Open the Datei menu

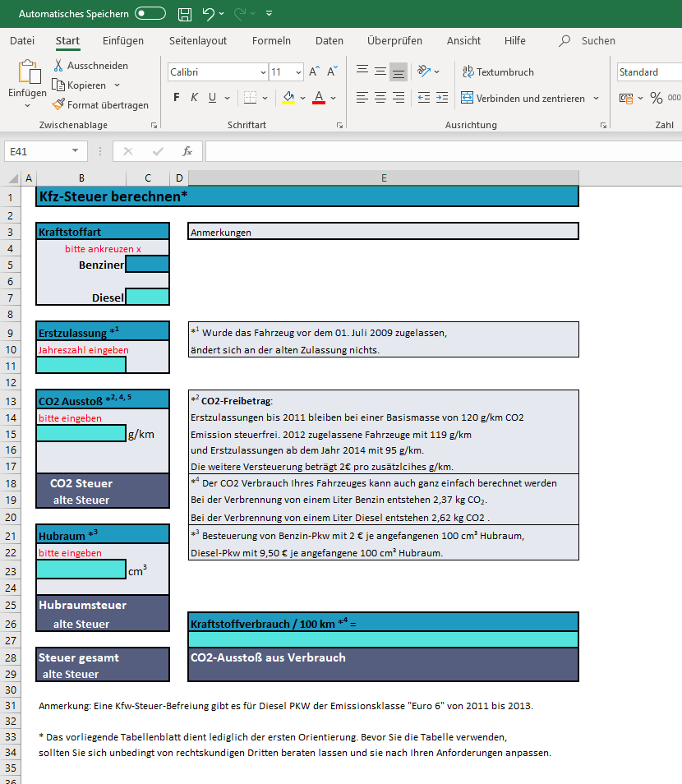click(x=22, y=41)
